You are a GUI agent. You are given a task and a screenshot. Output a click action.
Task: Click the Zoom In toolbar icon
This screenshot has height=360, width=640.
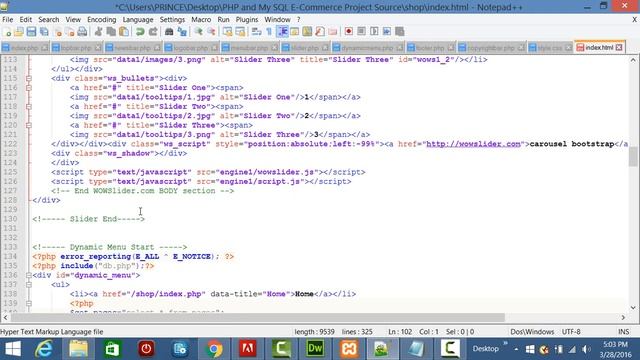point(198,31)
